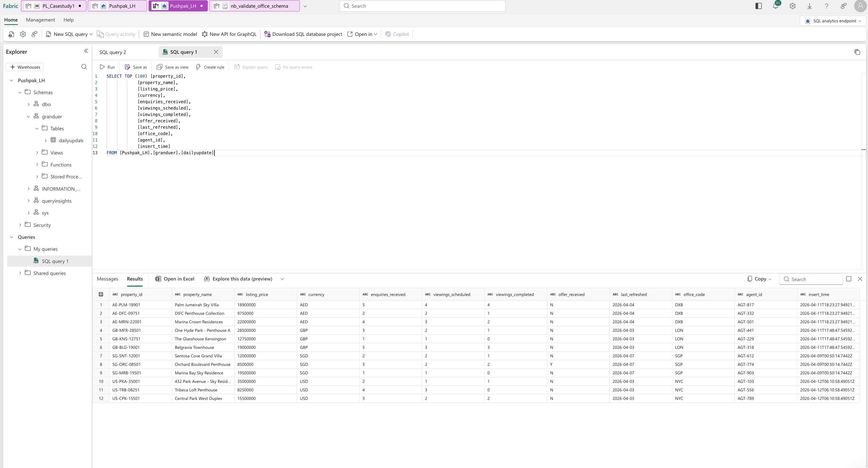
Task: Click Create rule
Action: (x=210, y=67)
